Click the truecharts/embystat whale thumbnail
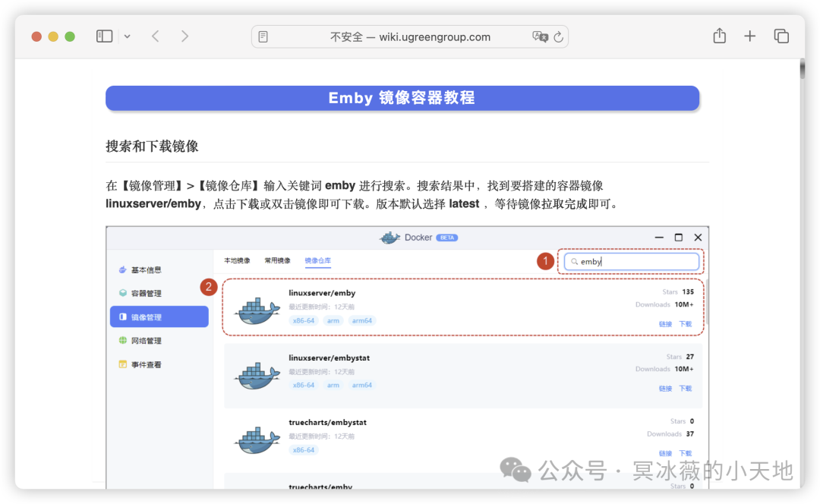This screenshot has height=504, width=820. [257, 439]
